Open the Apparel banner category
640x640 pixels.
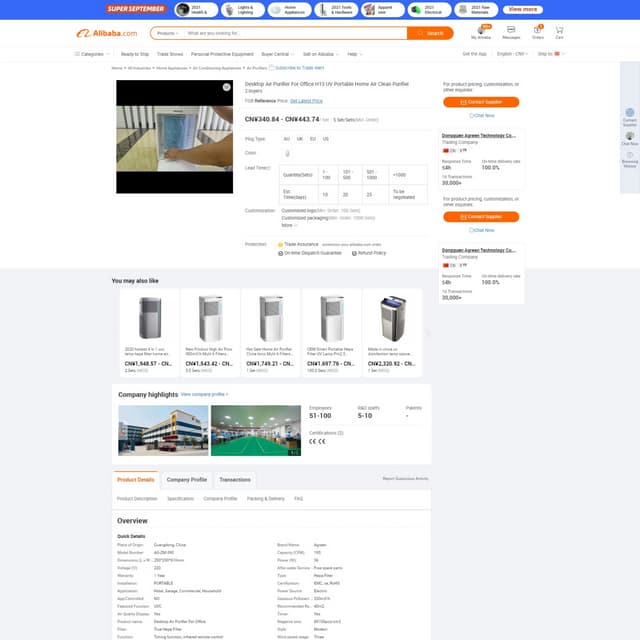tap(382, 9)
